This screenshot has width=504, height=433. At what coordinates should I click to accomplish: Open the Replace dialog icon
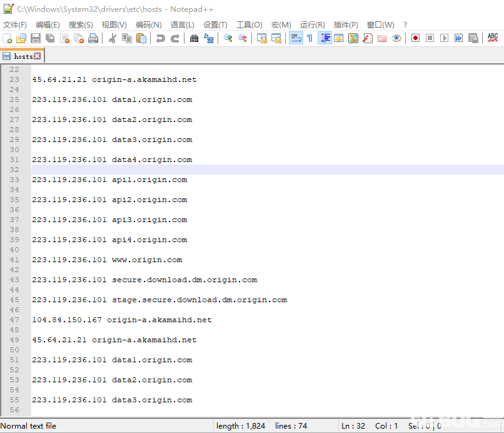point(209,38)
